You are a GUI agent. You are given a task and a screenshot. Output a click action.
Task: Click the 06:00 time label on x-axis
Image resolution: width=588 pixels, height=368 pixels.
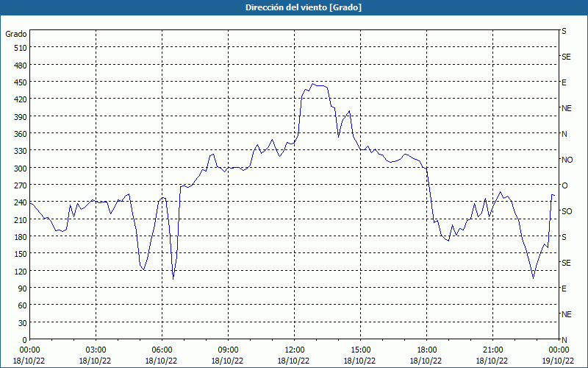(x=162, y=350)
